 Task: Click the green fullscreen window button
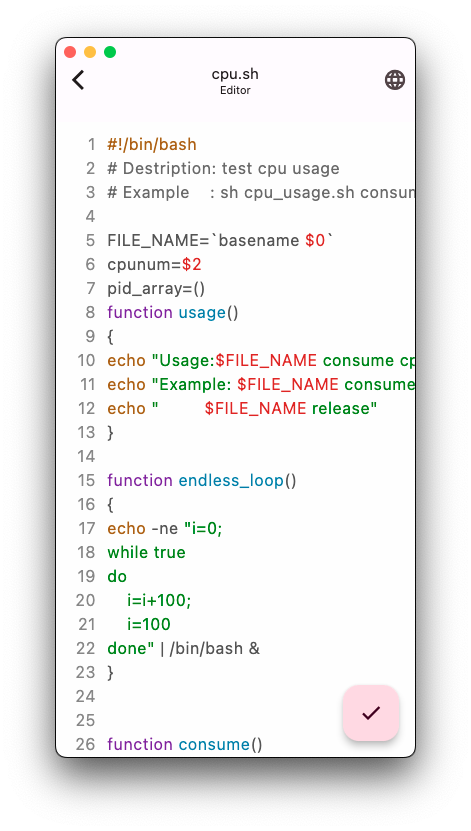[110, 52]
